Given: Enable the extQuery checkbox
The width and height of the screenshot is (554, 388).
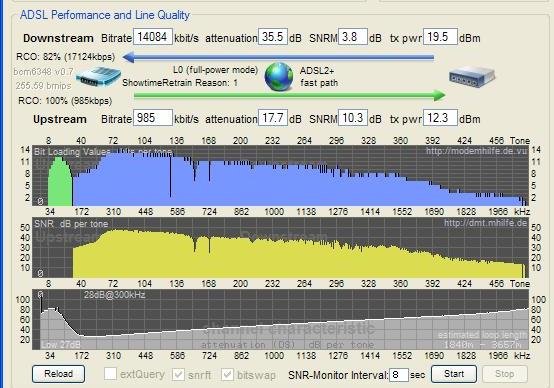Looking at the screenshot, I should click(x=110, y=374).
